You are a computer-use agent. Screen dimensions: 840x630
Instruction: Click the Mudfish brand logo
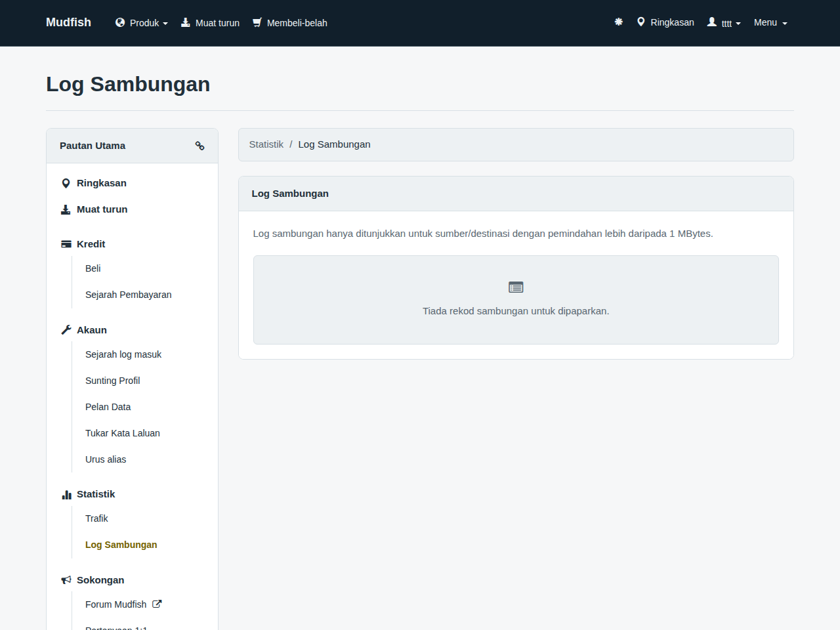click(68, 22)
